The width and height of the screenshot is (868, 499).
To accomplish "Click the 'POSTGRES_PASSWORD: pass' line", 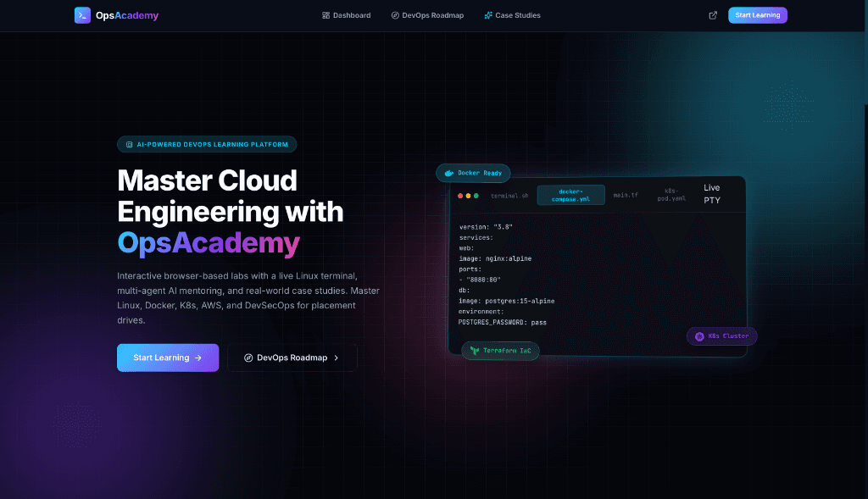I will click(502, 322).
